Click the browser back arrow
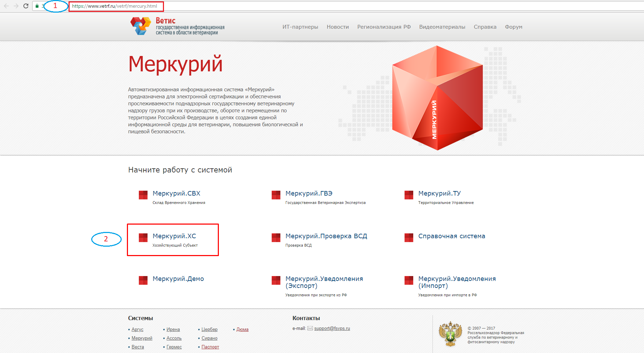The image size is (644, 353). pos(6,6)
